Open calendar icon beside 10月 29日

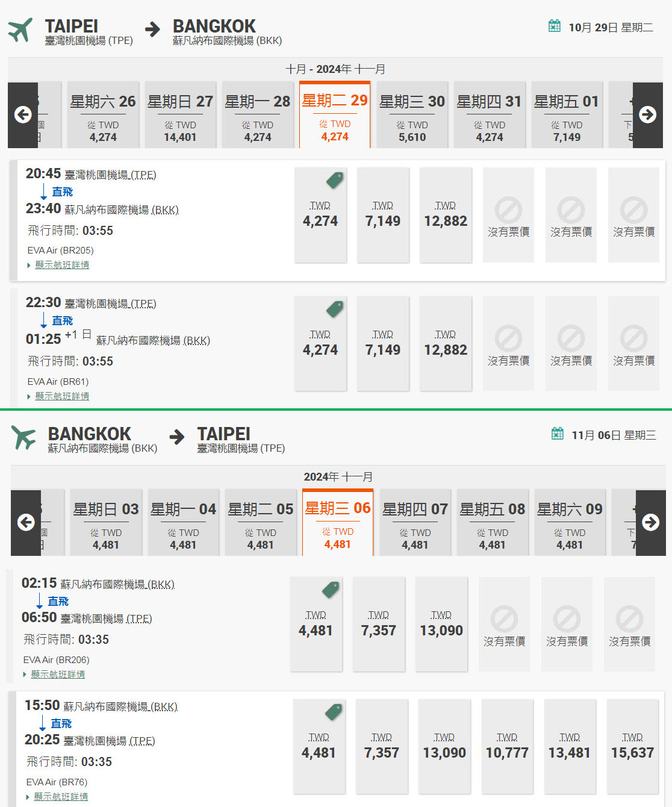click(555, 26)
